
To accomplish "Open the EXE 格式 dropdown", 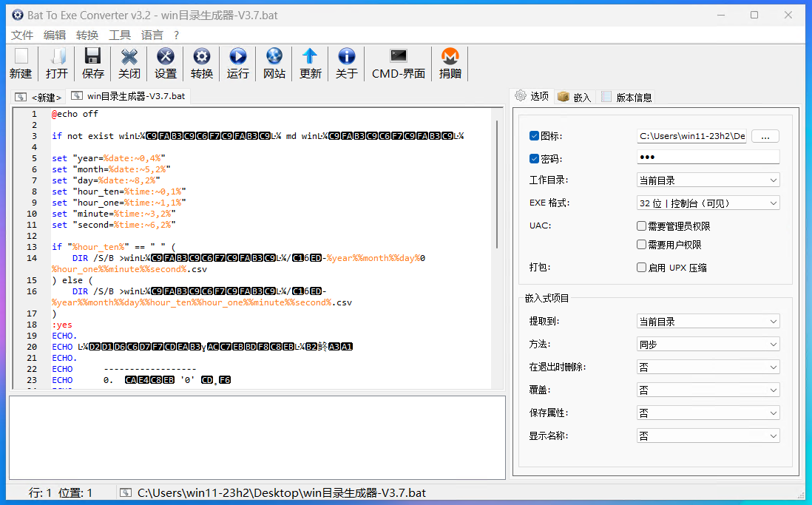I will pos(708,203).
